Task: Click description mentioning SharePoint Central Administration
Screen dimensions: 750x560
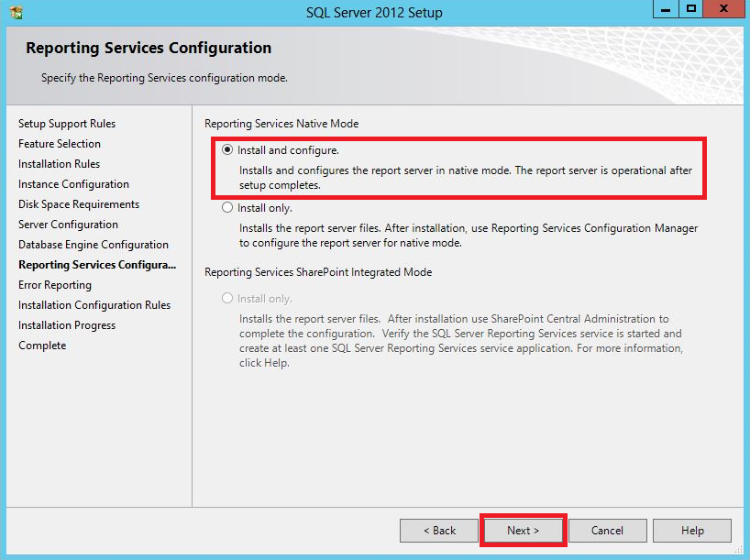Action: tap(461, 341)
